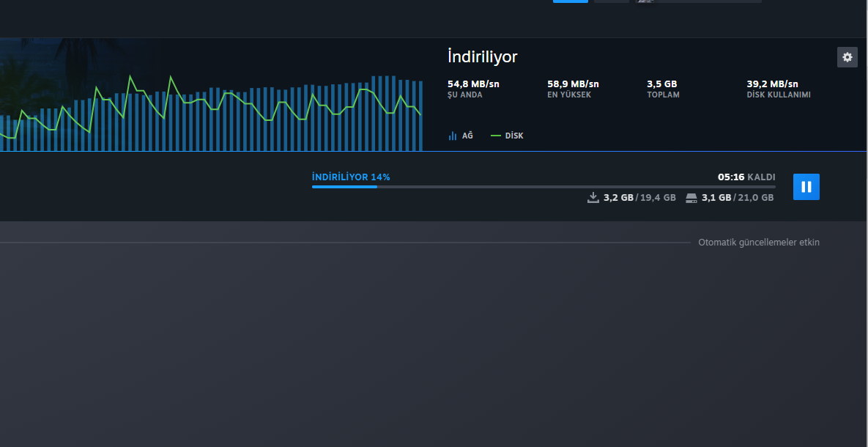This screenshot has width=868, height=447.
Task: Click the 05:16 KALDI remaining time
Action: point(746,177)
